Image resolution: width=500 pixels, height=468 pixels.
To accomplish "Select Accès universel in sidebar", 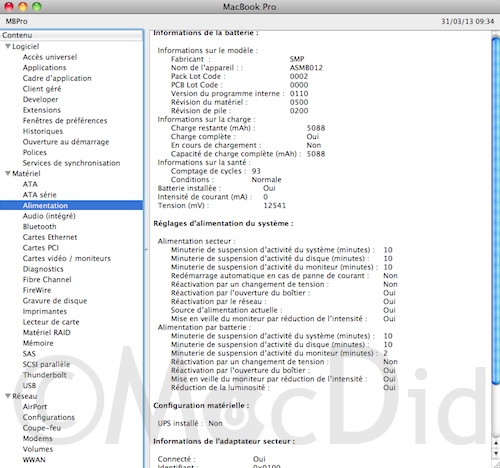I will click(x=50, y=57).
